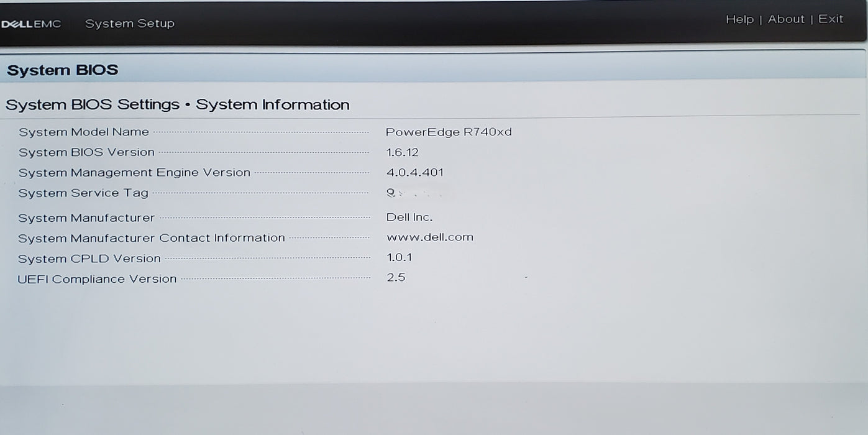The image size is (868, 435).
Task: Click the CPLD version value 1.0.1
Action: click(x=400, y=257)
